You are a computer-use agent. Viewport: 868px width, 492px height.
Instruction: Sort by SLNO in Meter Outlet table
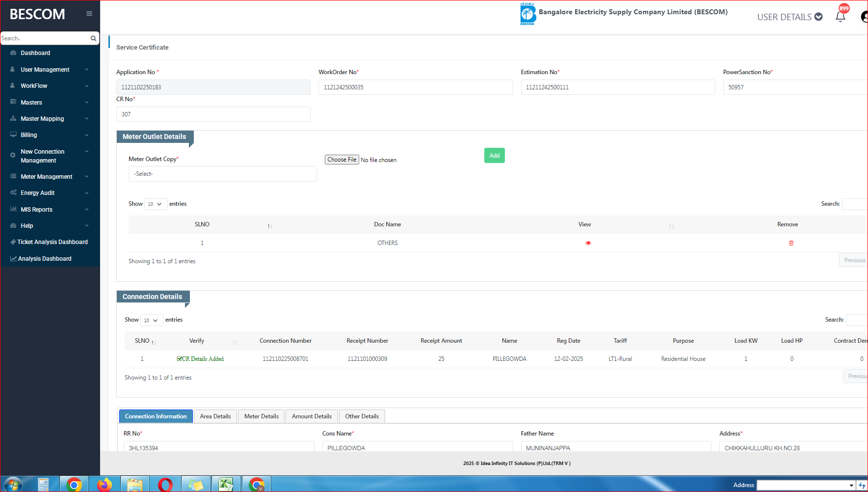[270, 226]
